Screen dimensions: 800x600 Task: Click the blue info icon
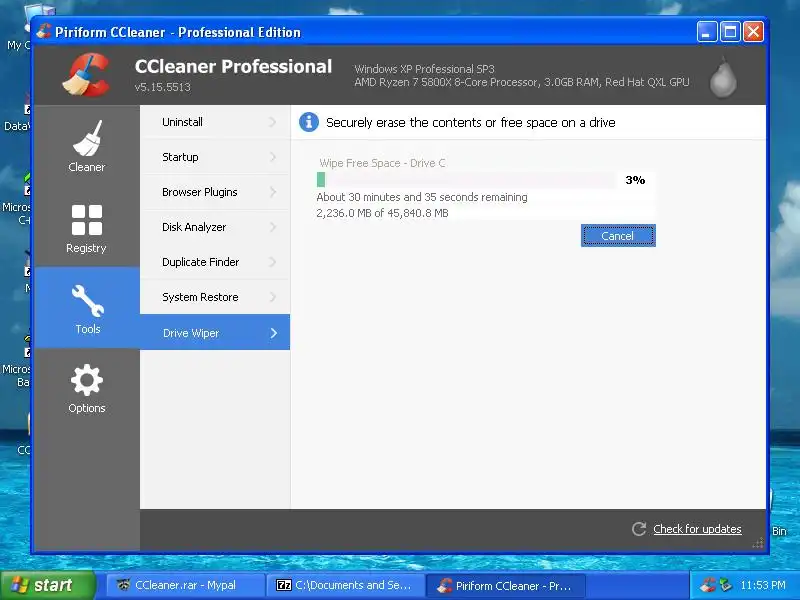(x=309, y=122)
